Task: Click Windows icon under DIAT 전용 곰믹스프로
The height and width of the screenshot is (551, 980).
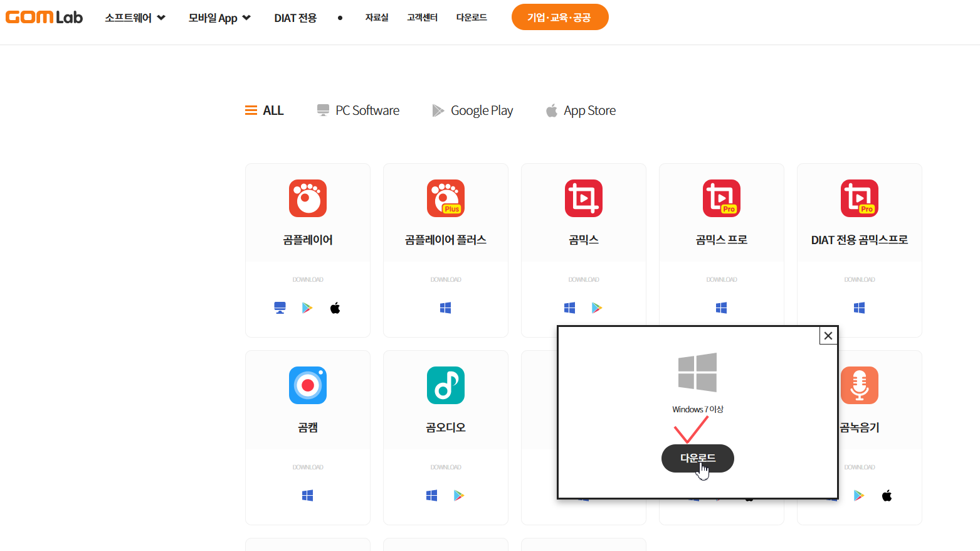Action: click(860, 308)
